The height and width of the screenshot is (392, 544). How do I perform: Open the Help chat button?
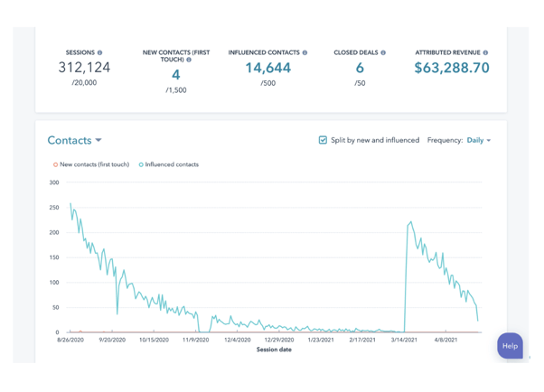coord(510,346)
